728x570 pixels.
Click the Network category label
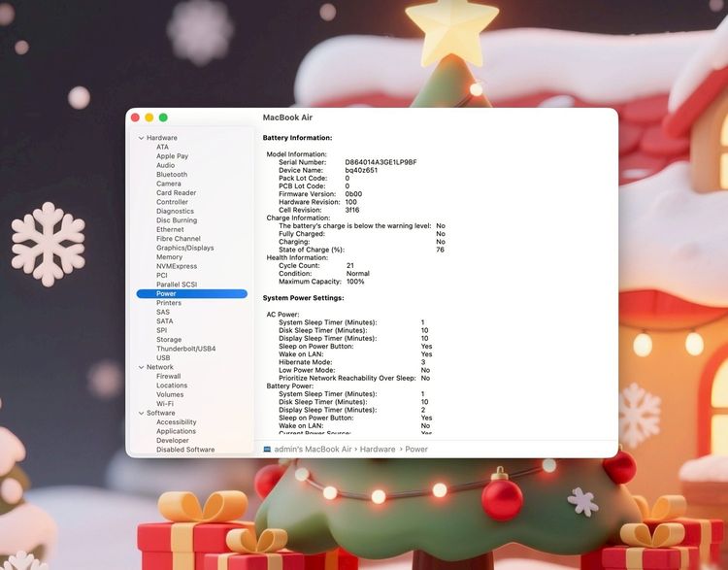(160, 367)
